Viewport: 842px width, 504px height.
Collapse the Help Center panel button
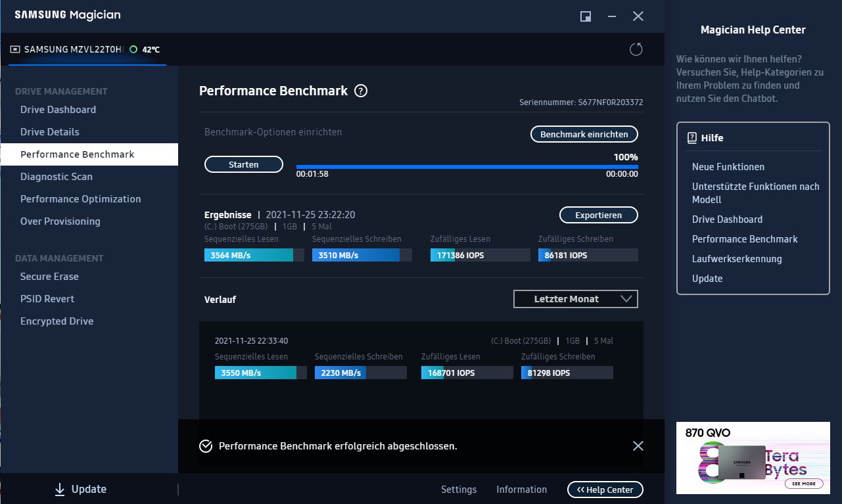click(x=605, y=490)
